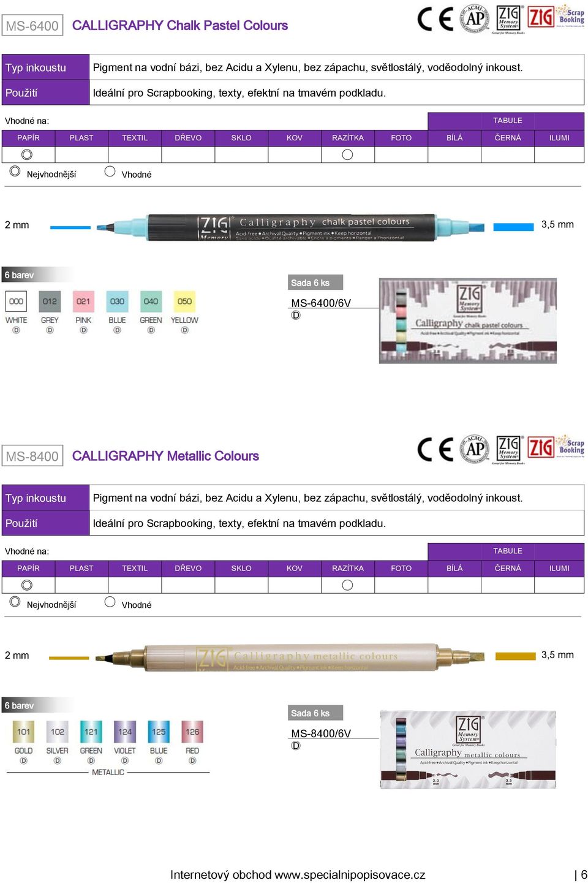
Task: Click the '6 barev' label above pastel swatches
Action: 20,275
